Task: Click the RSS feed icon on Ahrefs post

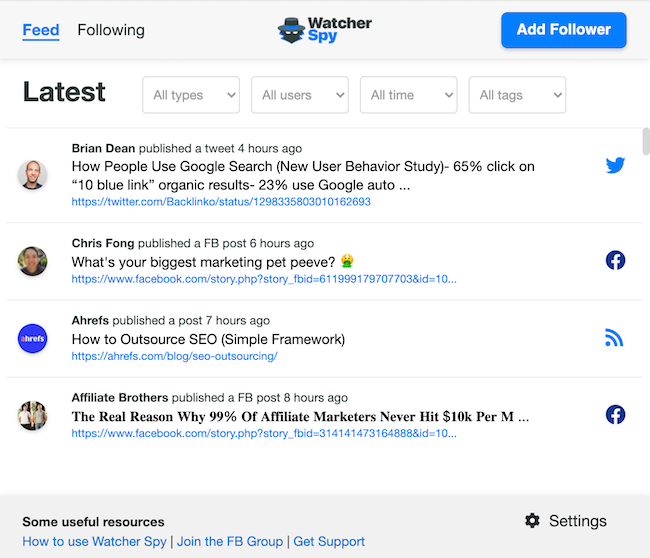Action: tap(614, 337)
